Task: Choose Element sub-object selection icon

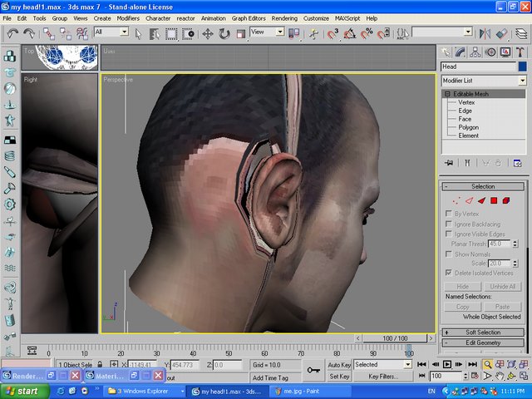Action: [x=506, y=200]
